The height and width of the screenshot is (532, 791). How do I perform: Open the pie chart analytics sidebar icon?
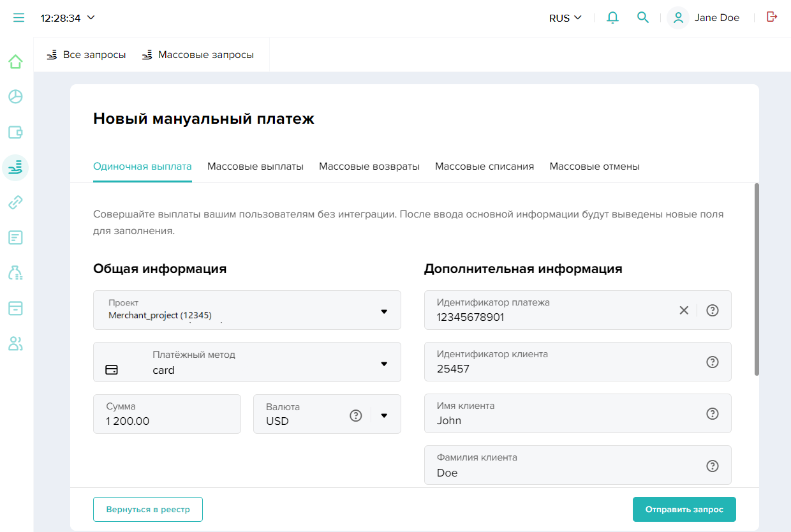pyautogui.click(x=15, y=97)
